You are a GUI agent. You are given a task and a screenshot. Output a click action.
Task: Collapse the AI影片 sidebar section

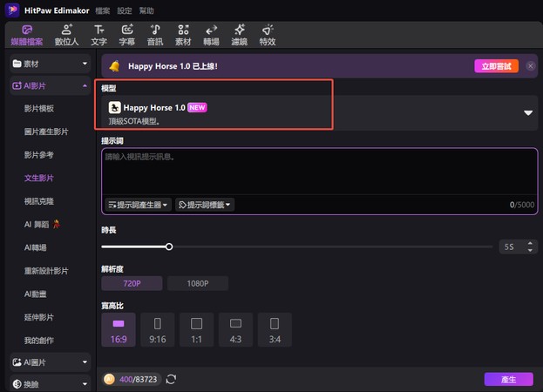(x=51, y=85)
